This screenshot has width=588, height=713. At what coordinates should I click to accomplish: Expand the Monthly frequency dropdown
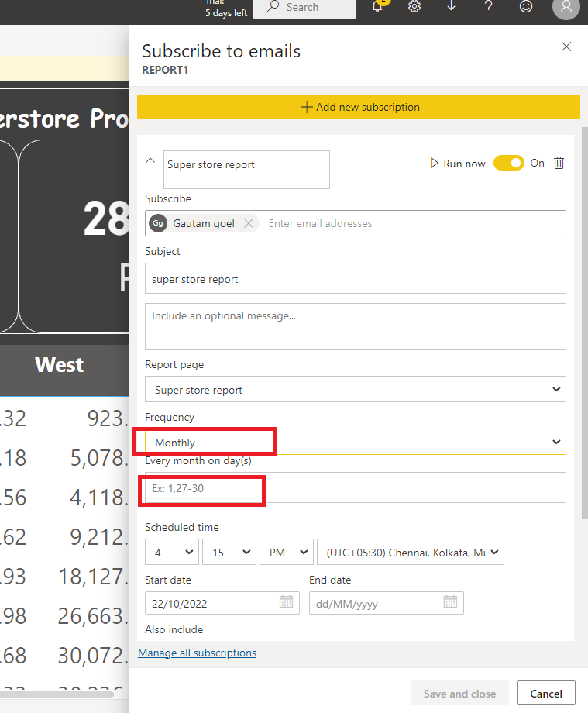[x=356, y=442]
